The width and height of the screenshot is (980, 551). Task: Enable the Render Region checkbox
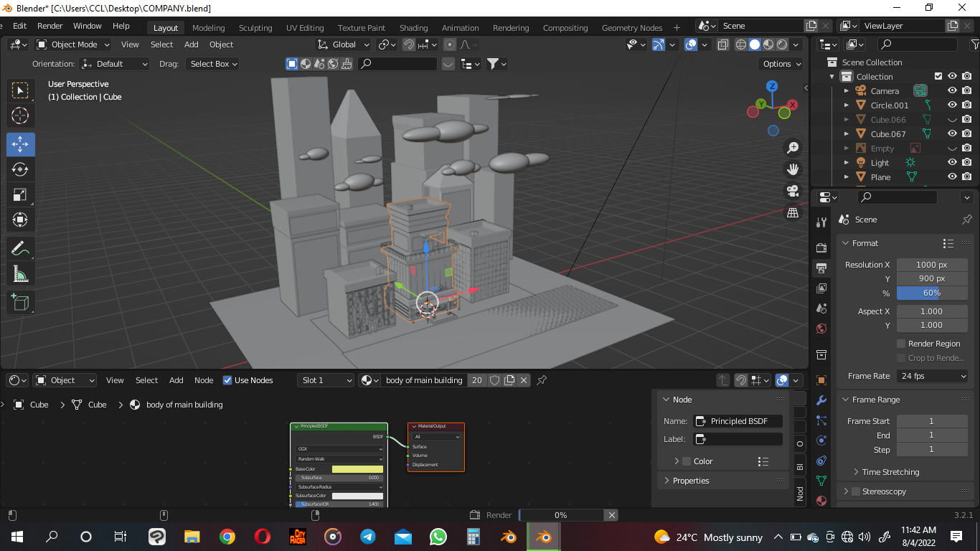pos(902,344)
